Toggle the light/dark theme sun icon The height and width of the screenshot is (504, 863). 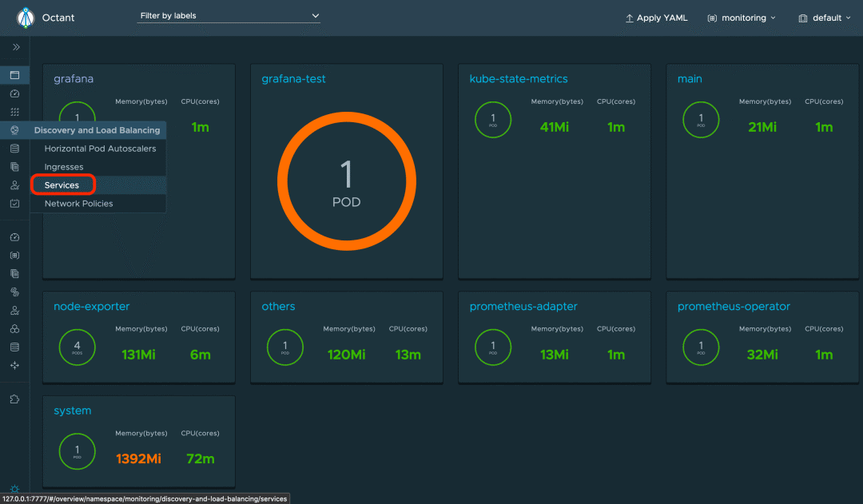pyautogui.click(x=15, y=489)
